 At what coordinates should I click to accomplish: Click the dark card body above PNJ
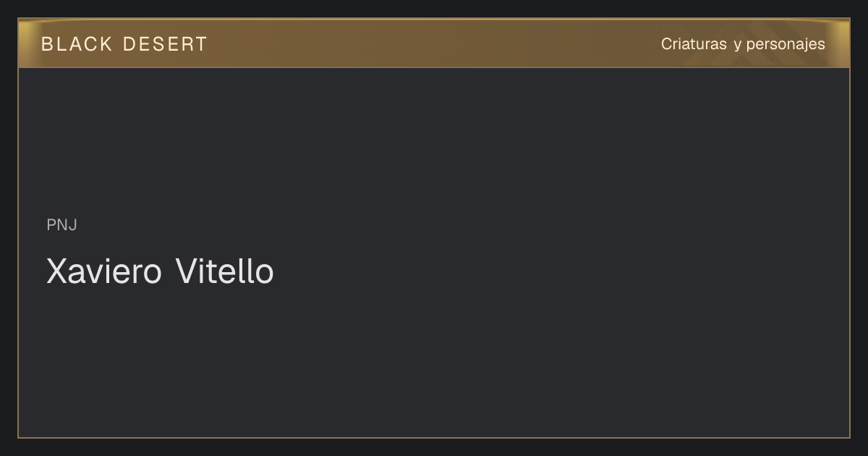coord(434,138)
